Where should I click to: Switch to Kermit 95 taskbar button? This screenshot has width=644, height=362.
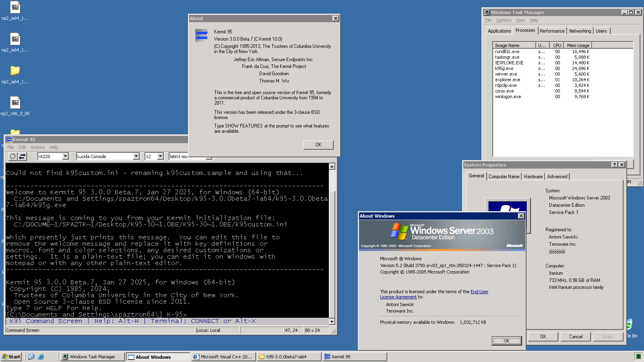click(x=355, y=357)
